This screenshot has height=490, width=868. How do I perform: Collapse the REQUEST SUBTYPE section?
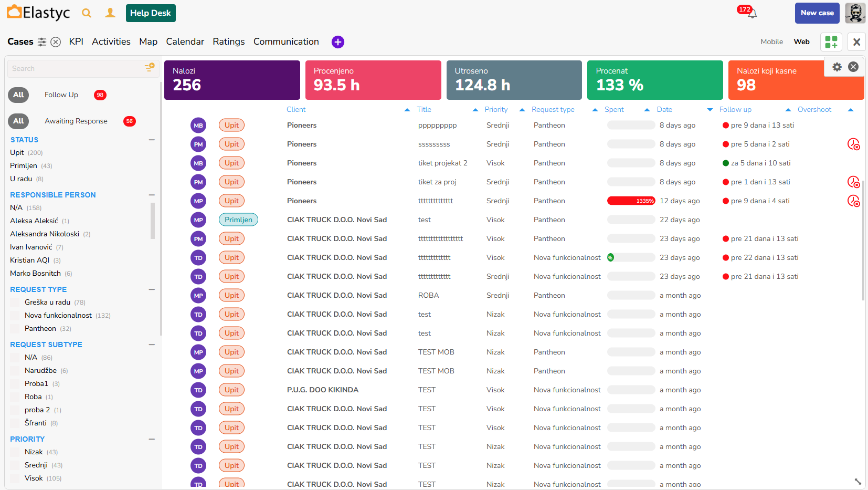152,345
